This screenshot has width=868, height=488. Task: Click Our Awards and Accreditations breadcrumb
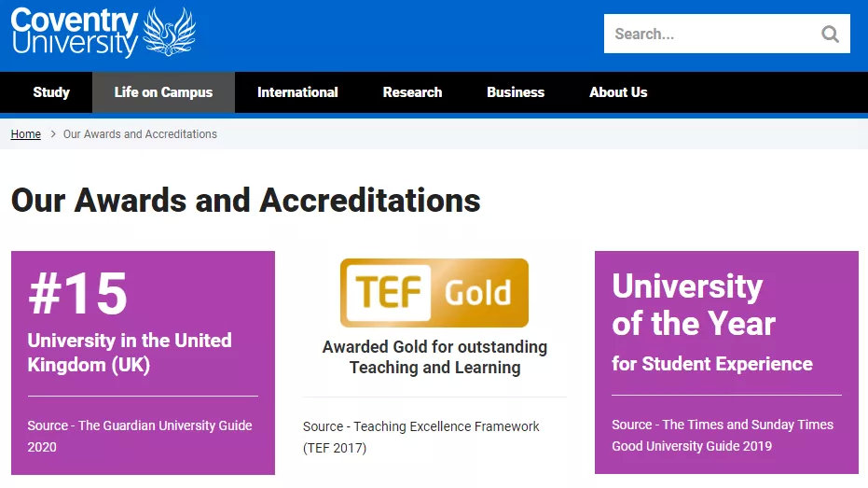pos(140,134)
